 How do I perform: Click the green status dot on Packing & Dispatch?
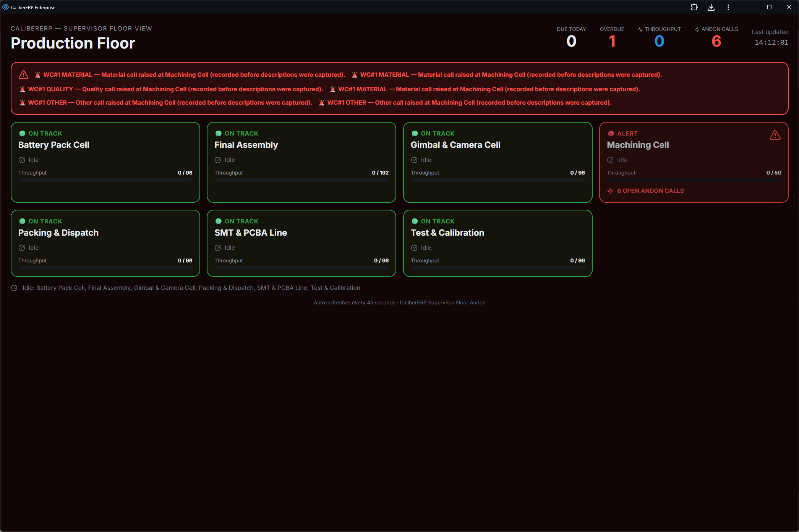(x=22, y=222)
